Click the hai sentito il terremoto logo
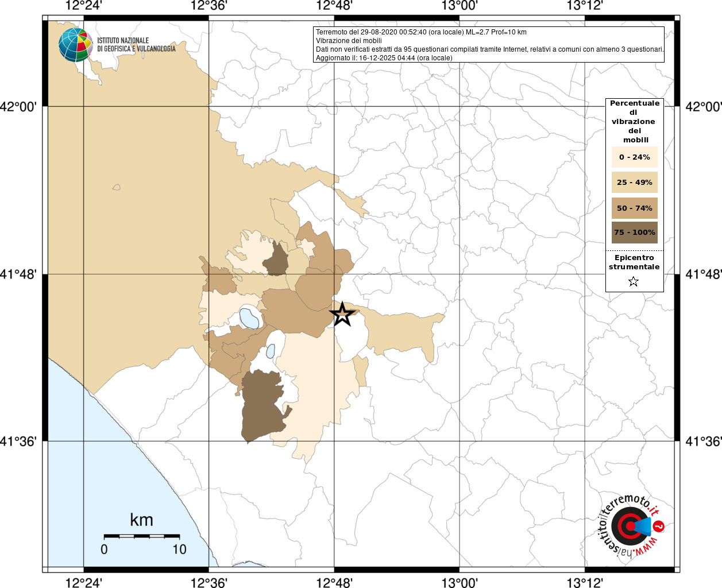Viewport: 722px width, 588px height. [x=631, y=525]
